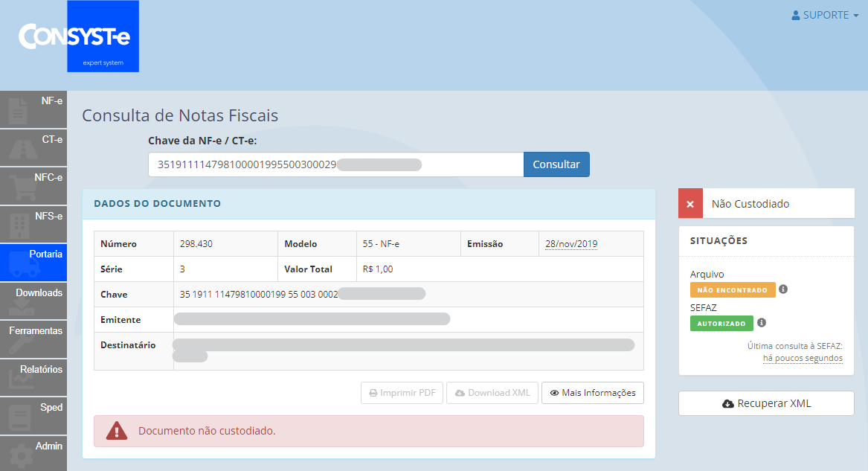
Task: Click the Mais Informações button
Action: 592,393
